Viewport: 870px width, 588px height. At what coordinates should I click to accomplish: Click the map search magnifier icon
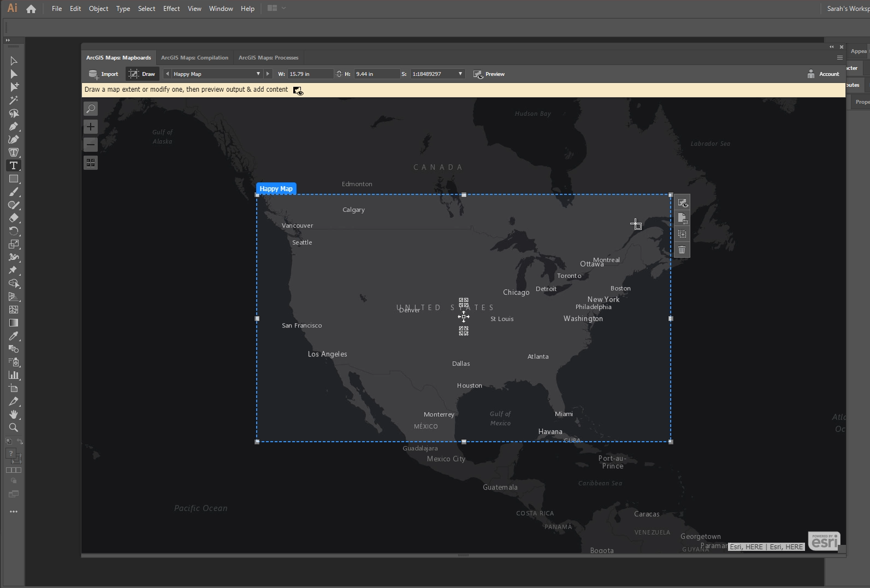[x=91, y=109]
